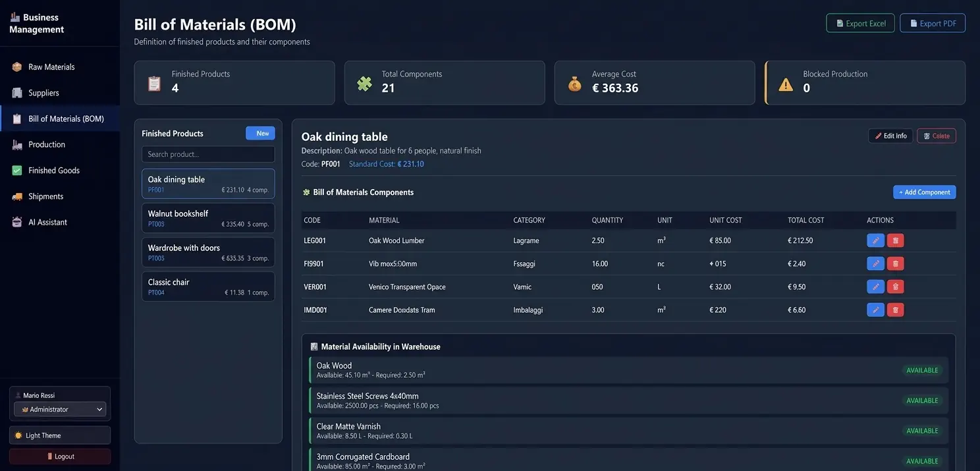The width and height of the screenshot is (980, 471).
Task: Click the Raw Materials box icon
Action: [x=17, y=67]
